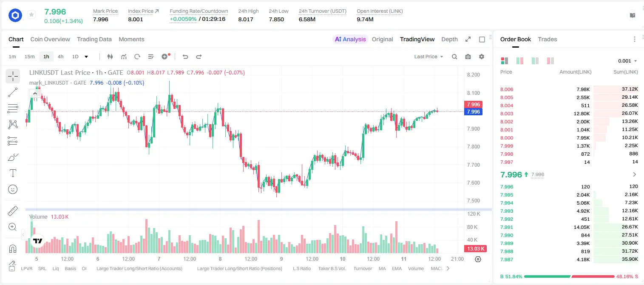644x285 pixels.
Task: Open the Coin Overview tab
Action: pos(50,39)
